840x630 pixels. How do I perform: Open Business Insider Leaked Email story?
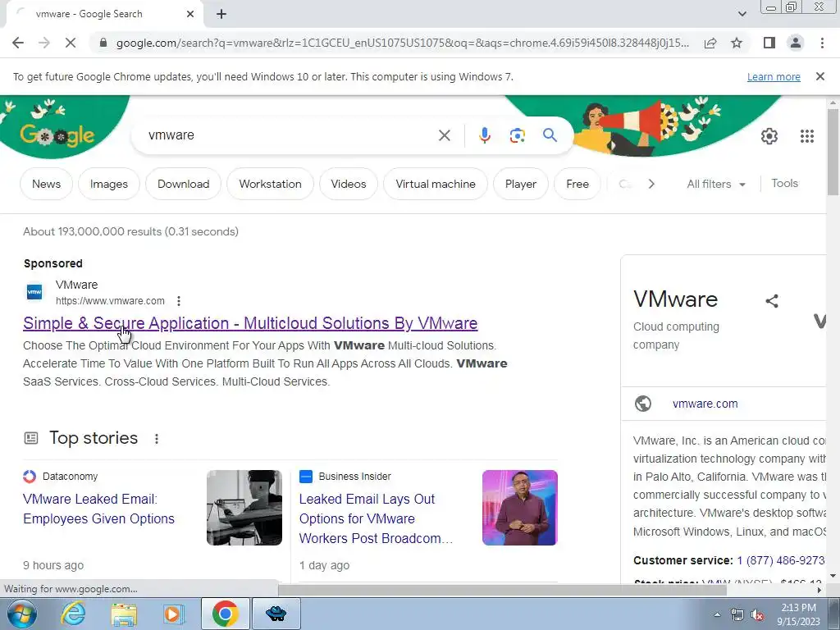pos(376,518)
